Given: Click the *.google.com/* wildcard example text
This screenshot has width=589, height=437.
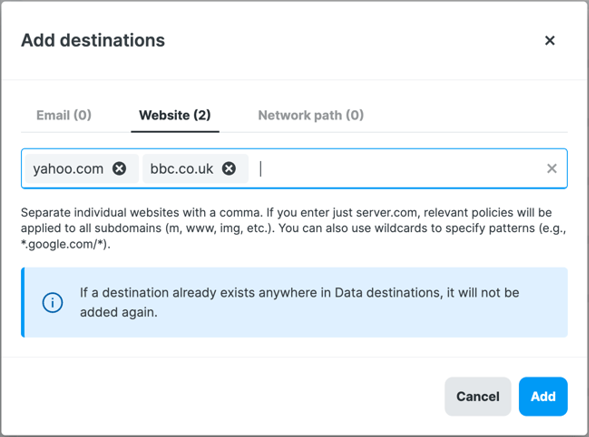Looking at the screenshot, I should click(x=65, y=244).
